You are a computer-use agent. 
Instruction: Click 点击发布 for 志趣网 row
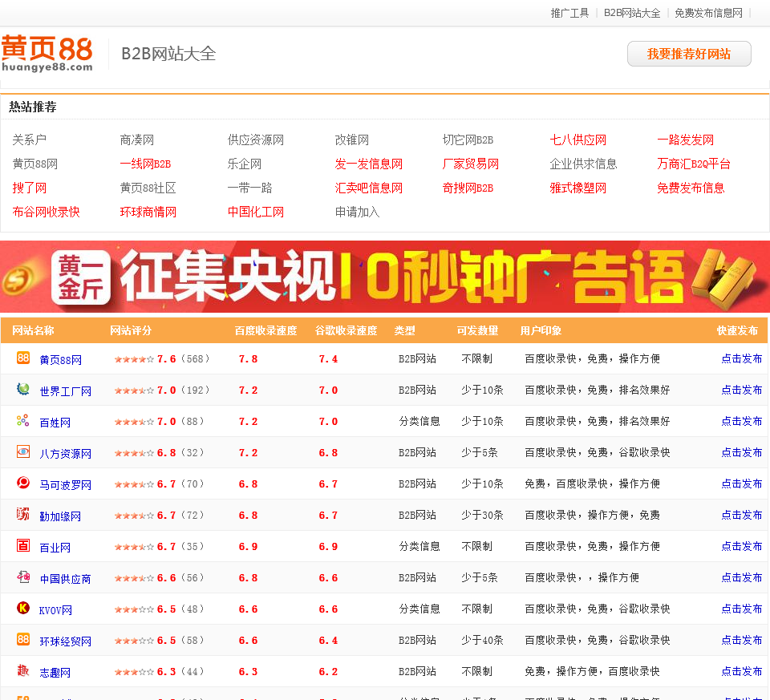click(x=741, y=671)
